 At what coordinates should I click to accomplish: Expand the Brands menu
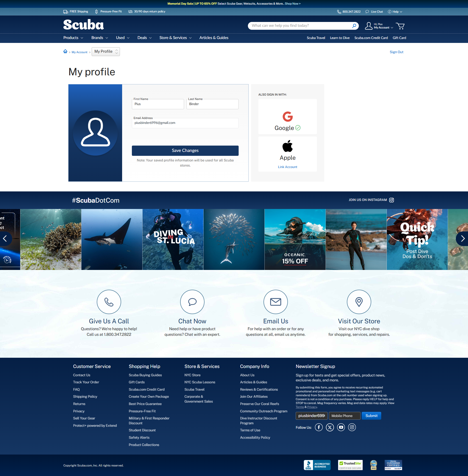tap(99, 38)
